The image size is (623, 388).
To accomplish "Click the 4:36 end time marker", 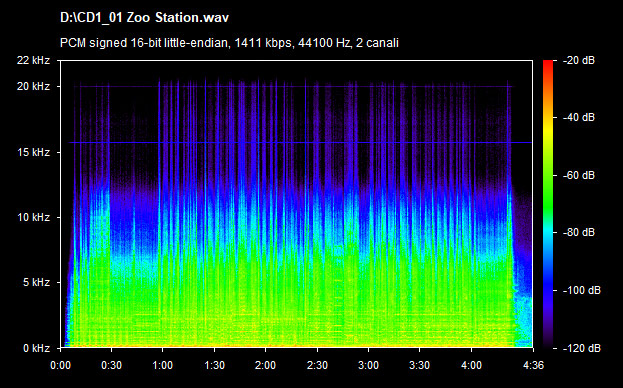I will click(533, 365).
